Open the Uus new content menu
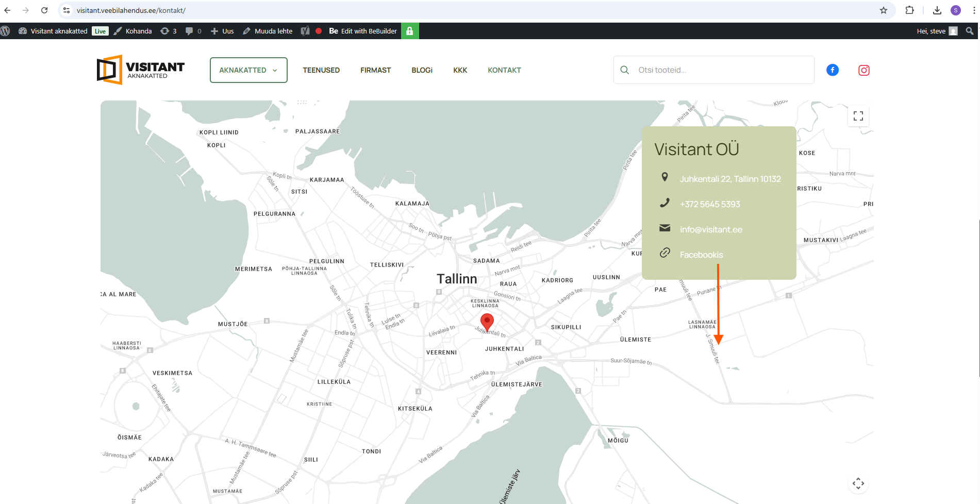 (222, 31)
